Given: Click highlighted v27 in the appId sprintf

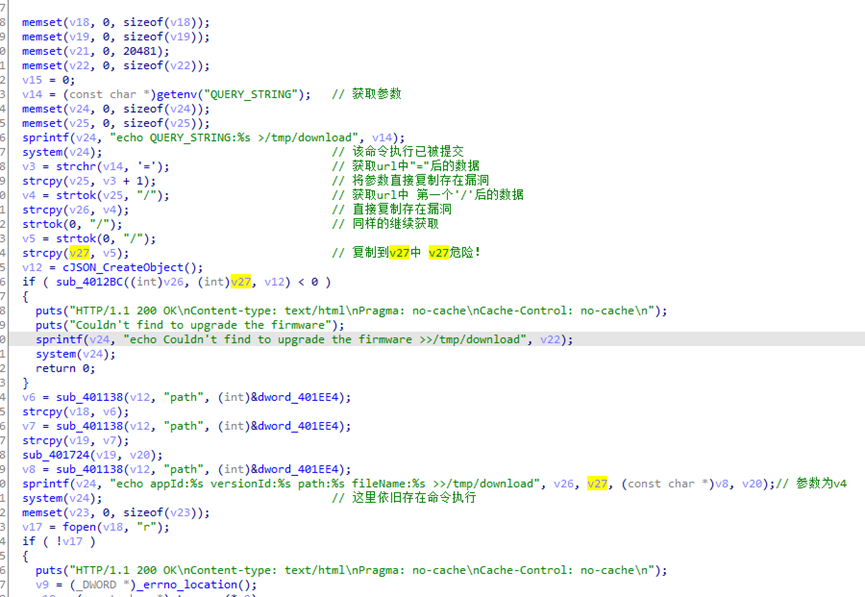Looking at the screenshot, I should pyautogui.click(x=597, y=484).
